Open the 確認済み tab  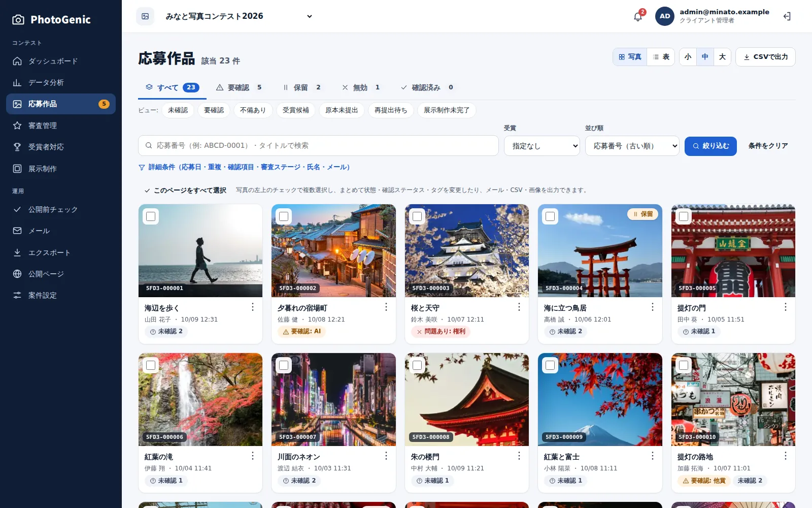pyautogui.click(x=427, y=87)
